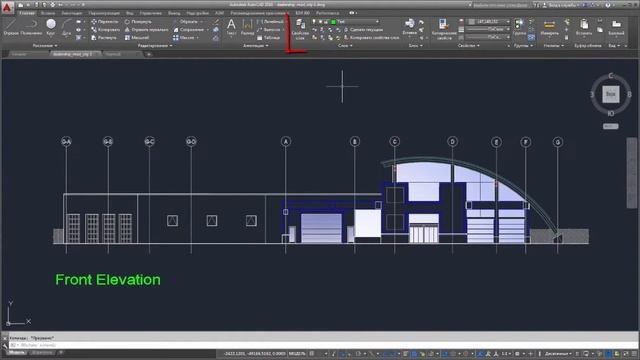
Task: Switch to the Надстройки (Add-ins) ribbon tab
Action: [x=198, y=13]
